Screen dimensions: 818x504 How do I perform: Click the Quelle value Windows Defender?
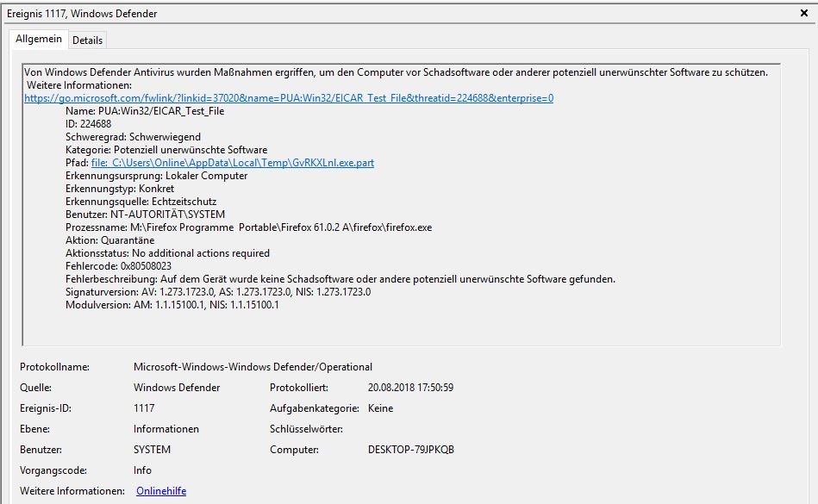point(177,388)
